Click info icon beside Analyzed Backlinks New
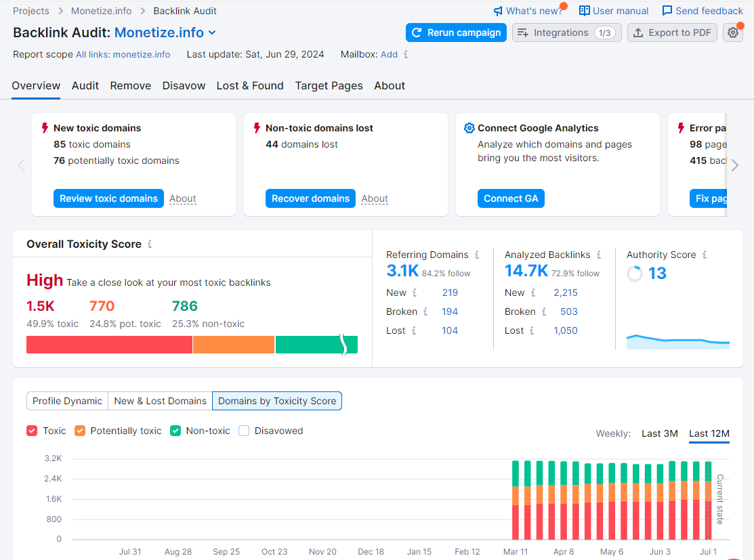754x560 pixels. [x=532, y=293]
